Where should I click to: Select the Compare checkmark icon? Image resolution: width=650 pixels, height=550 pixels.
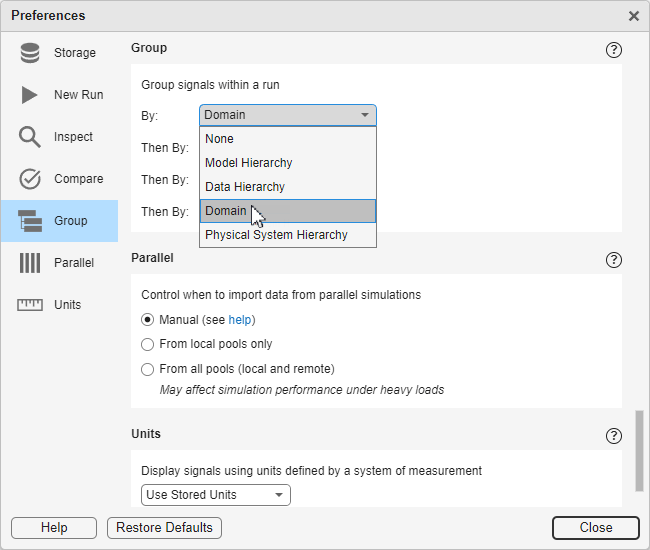point(30,179)
